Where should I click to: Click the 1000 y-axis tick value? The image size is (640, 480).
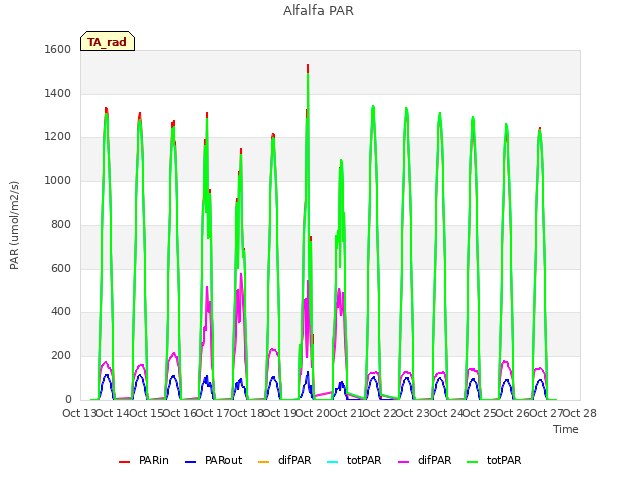[x=58, y=180]
